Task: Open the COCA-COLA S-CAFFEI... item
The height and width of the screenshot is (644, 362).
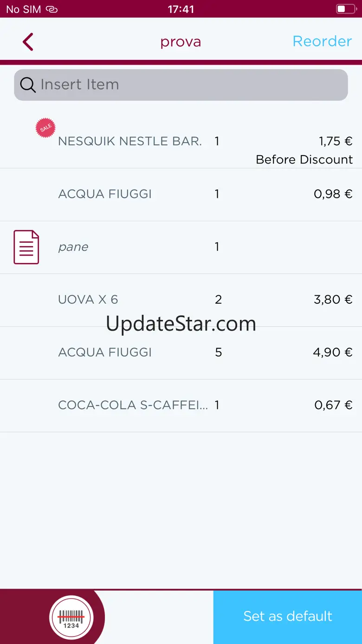Action: tap(133, 405)
